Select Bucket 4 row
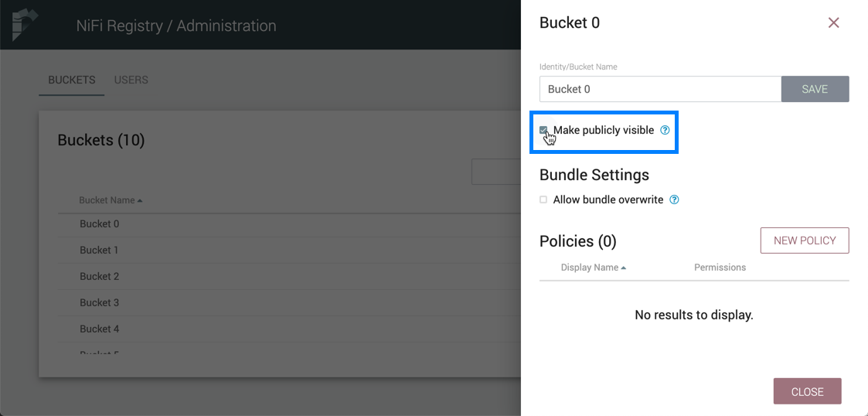868x416 pixels. [x=100, y=329]
